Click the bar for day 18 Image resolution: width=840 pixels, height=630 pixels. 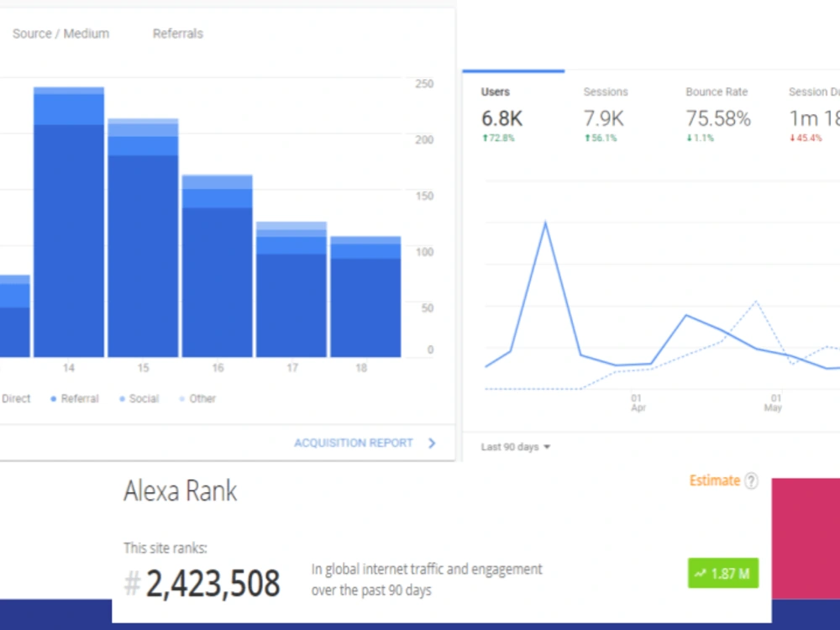click(365, 297)
